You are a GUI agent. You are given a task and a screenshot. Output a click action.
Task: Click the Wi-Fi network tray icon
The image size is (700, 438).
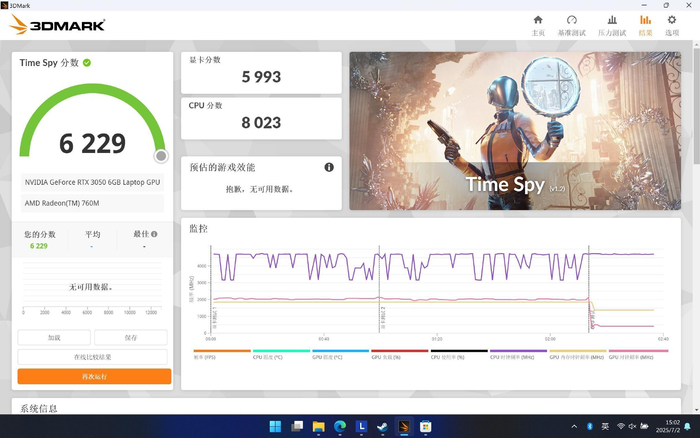[621, 426]
